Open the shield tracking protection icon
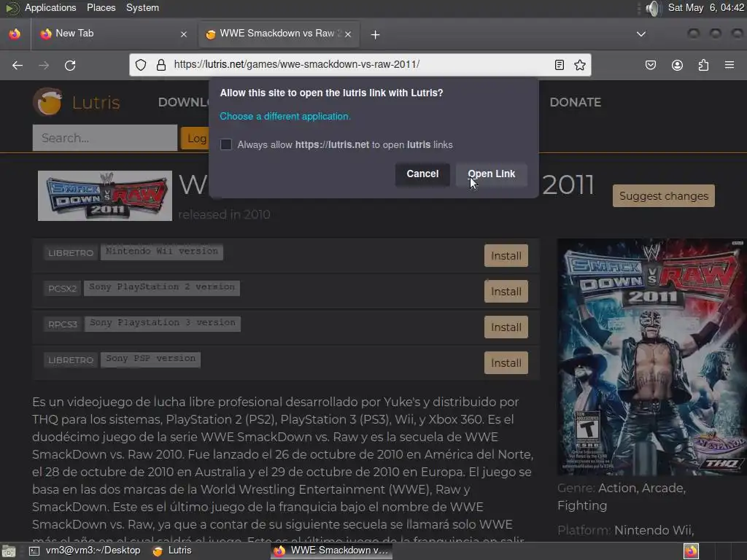 [x=141, y=65]
